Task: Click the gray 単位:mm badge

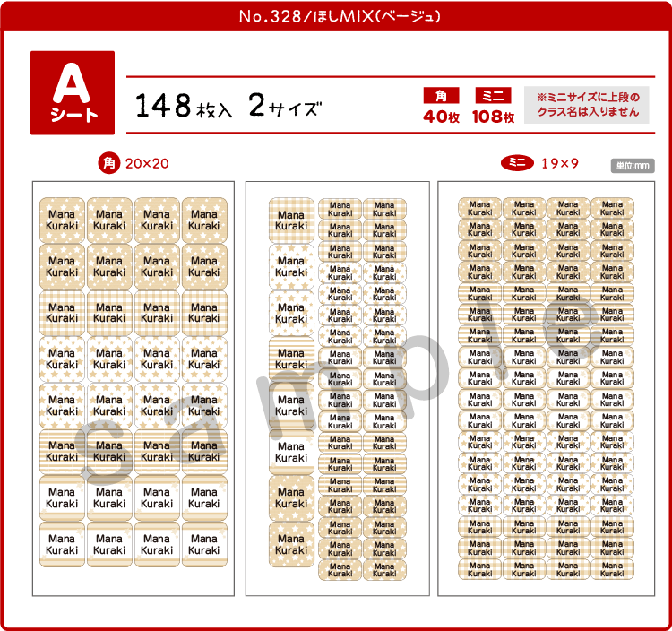Action: coord(633,166)
